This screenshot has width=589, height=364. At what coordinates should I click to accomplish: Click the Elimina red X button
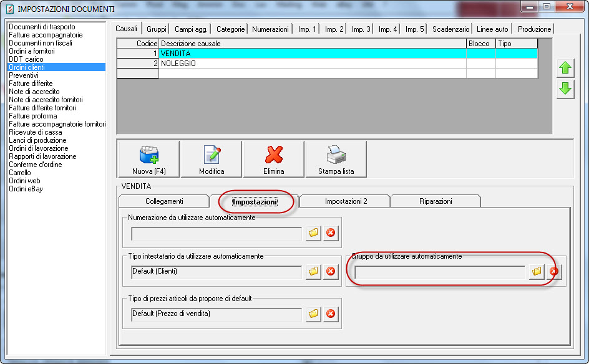click(x=273, y=159)
